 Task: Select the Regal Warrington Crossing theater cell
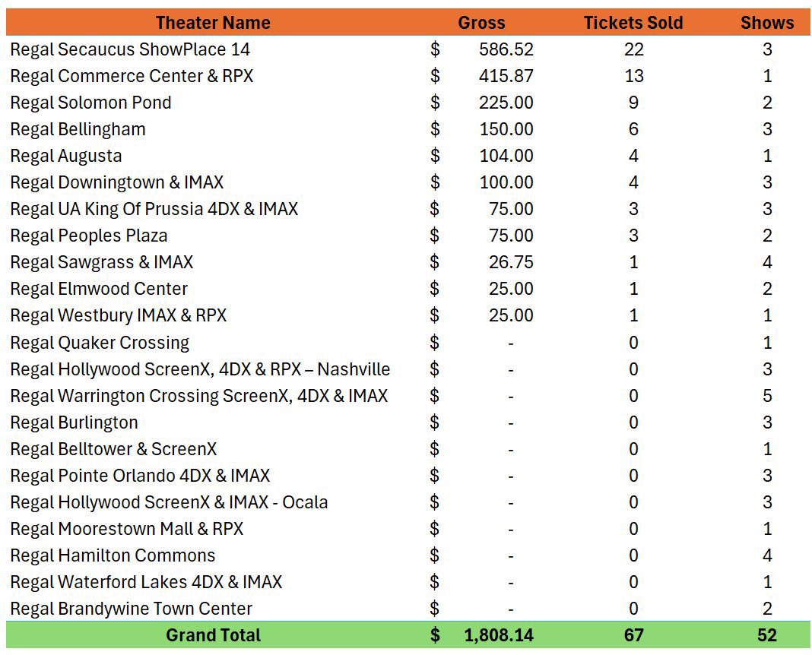click(199, 396)
